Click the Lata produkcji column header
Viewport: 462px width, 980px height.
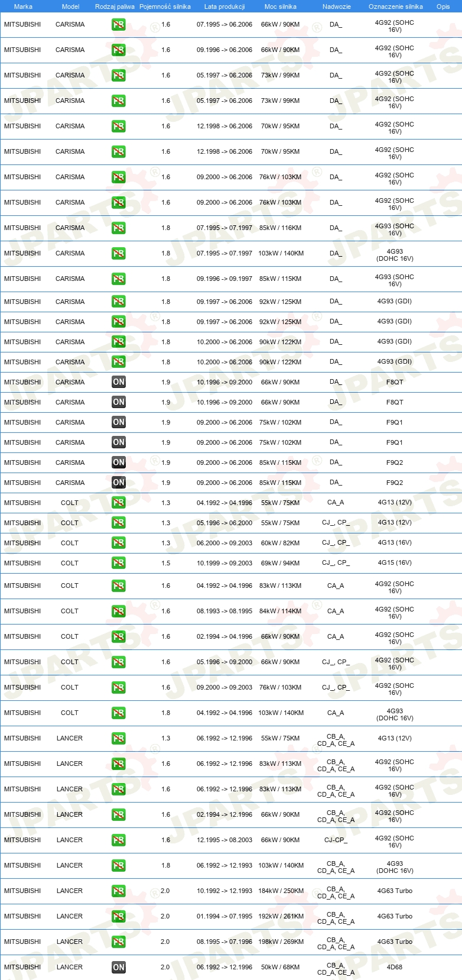point(225,7)
